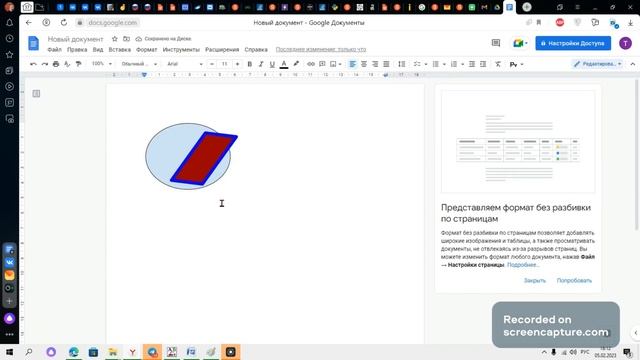Open the Файл menu
This screenshot has height=360, width=640.
[54, 49]
